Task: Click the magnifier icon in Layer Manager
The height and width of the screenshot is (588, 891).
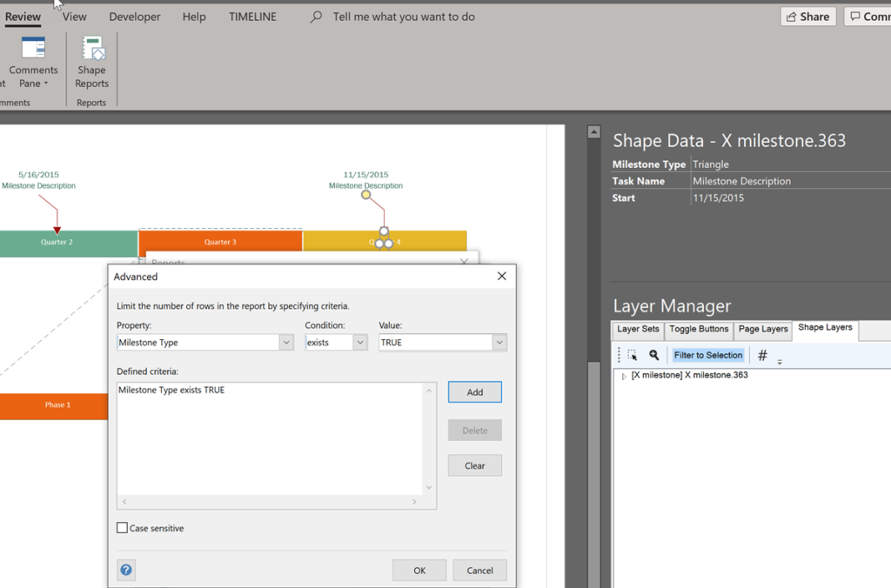Action: click(655, 355)
